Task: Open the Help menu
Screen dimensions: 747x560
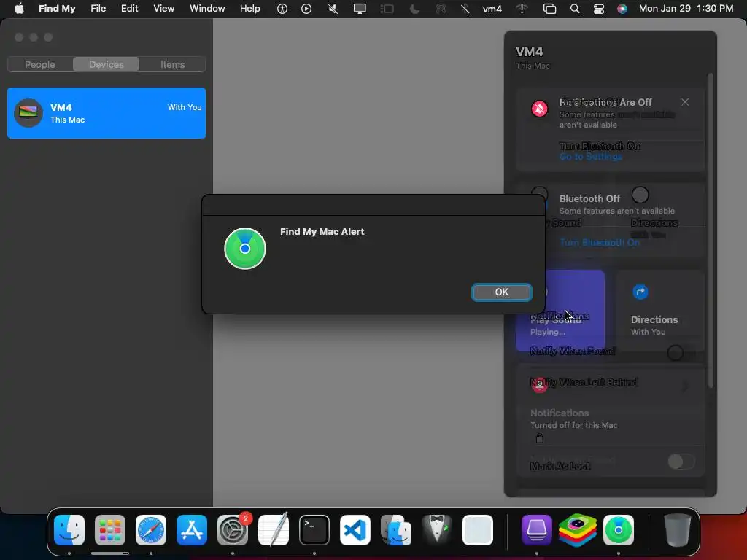Action: pos(249,9)
